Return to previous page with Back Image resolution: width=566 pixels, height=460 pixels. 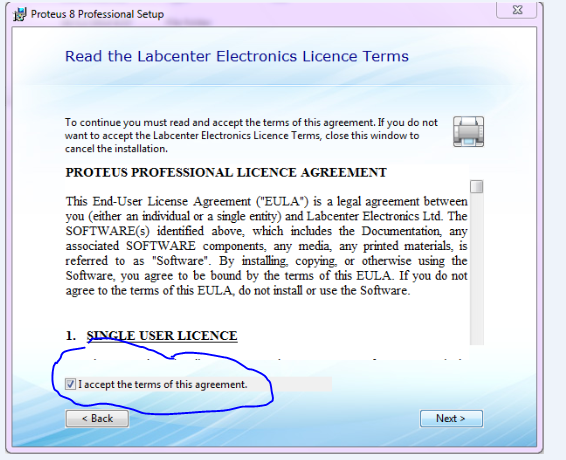(x=97, y=418)
